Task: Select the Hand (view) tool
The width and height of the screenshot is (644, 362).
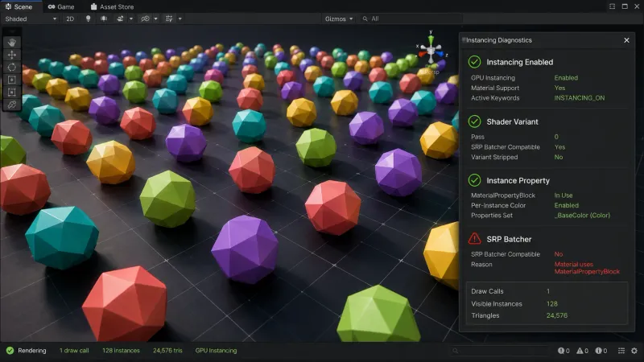Action: 11,43
